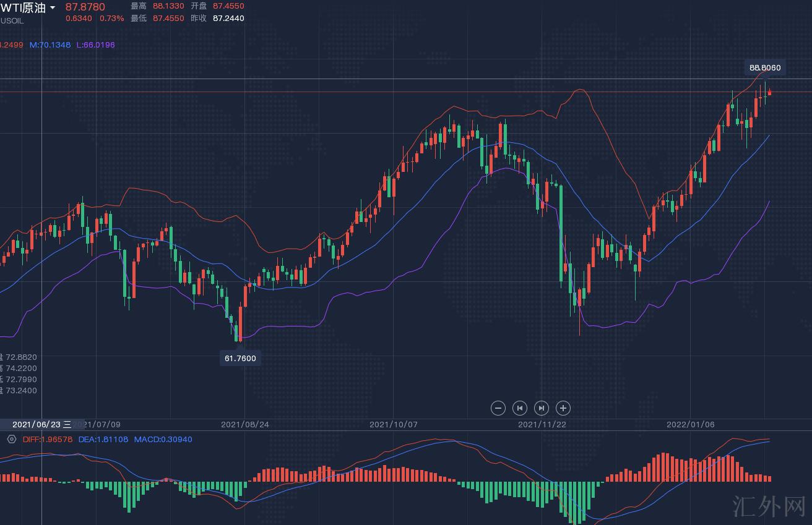Select the 2021/10/07 date on time axis
This screenshot has width=812, height=525.
pyautogui.click(x=393, y=425)
